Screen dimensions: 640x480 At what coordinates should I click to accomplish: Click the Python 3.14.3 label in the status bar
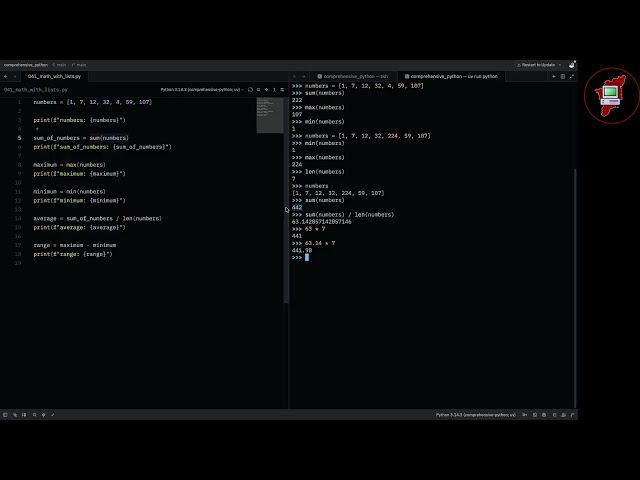pyautogui.click(x=476, y=415)
